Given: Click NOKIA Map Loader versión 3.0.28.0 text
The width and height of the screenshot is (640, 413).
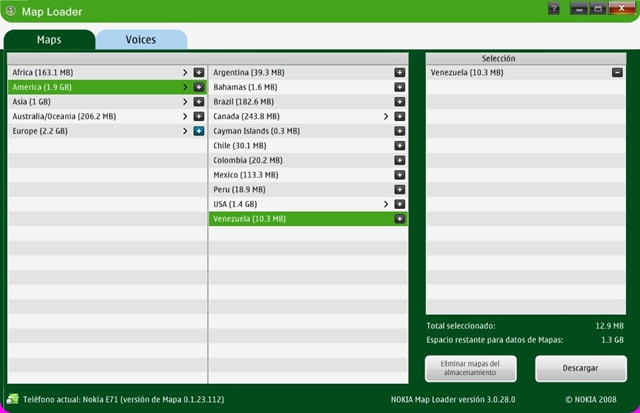Looking at the screenshot, I should tap(453, 400).
